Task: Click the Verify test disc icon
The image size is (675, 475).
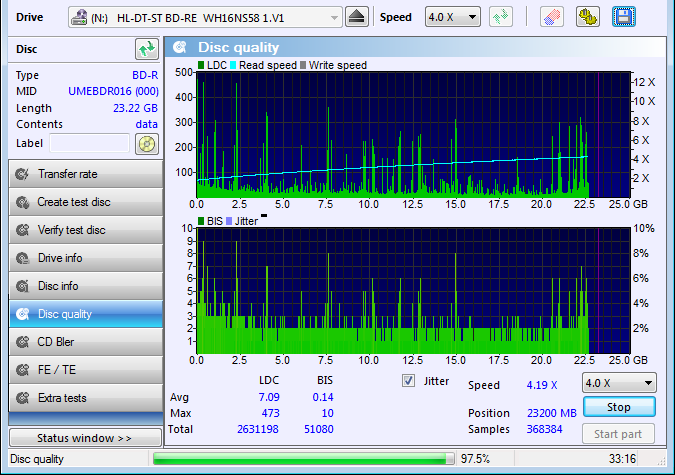Action: coord(22,230)
